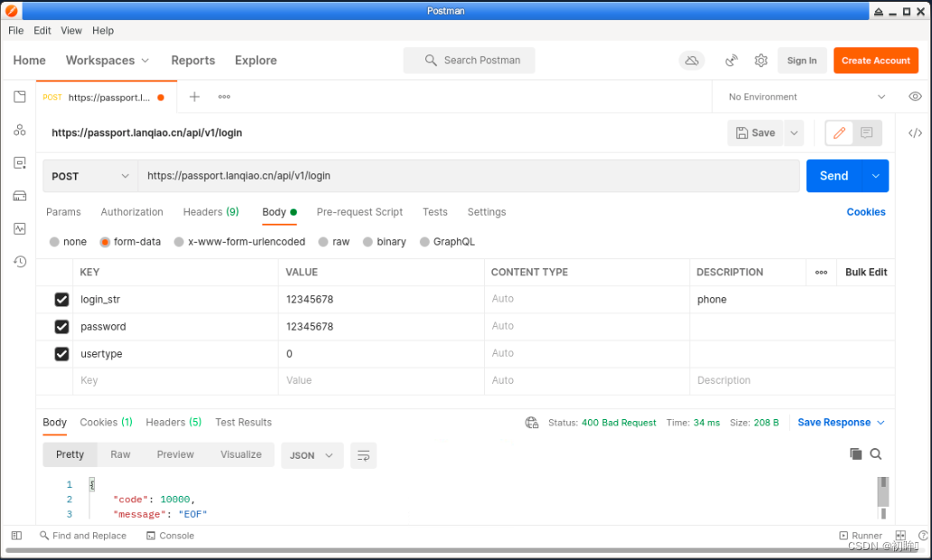932x560 pixels.
Task: Expand the Save button arrow options
Action: tap(794, 133)
